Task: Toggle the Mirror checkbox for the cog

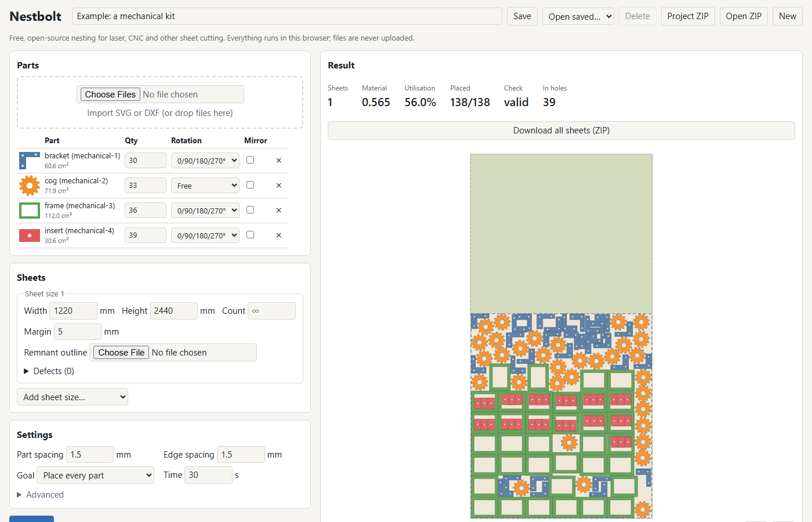Action: tap(251, 185)
